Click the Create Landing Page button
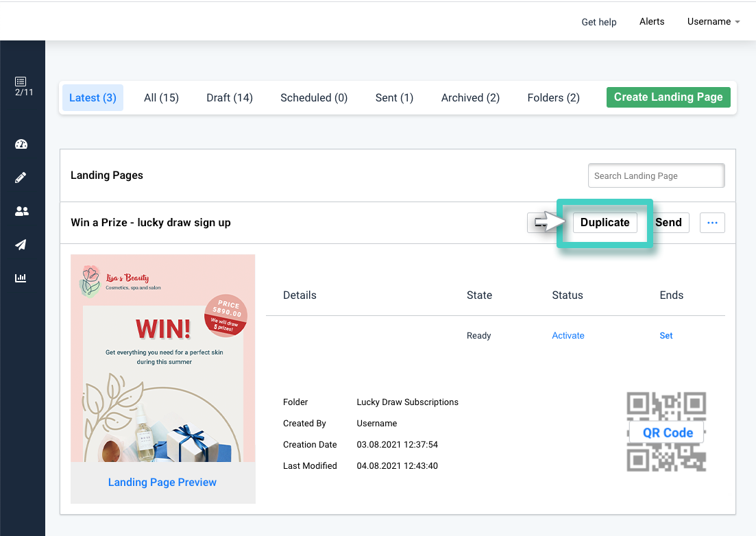Viewport: 756px width, 536px height. 668,97
